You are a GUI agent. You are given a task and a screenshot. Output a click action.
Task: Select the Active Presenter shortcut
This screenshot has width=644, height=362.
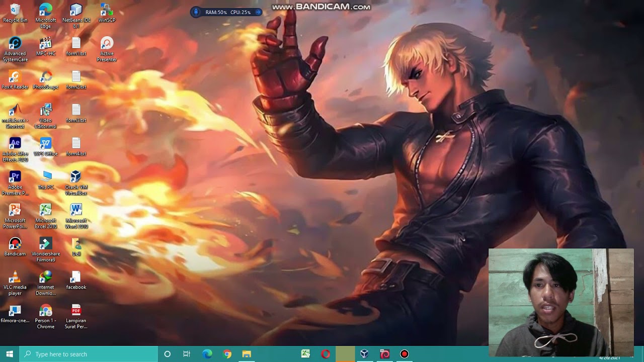click(x=107, y=49)
